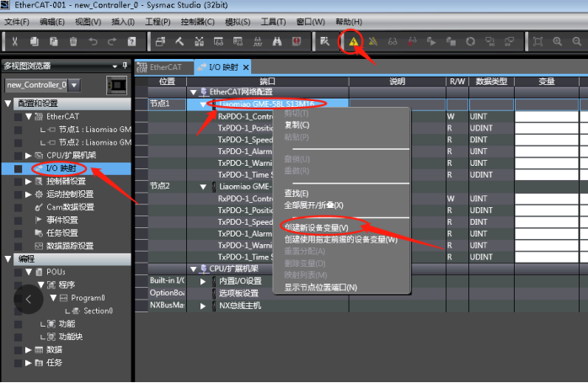
Task: Click the Redo arrow icon
Action: (112, 41)
